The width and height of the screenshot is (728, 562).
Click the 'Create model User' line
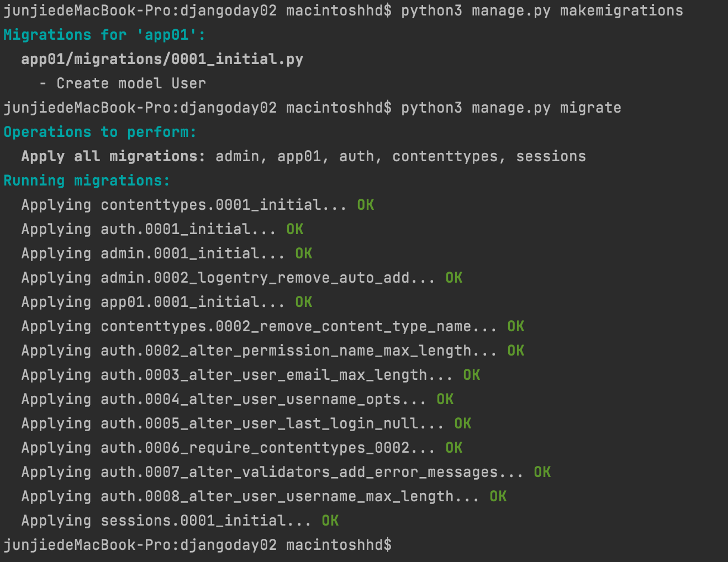click(131, 83)
